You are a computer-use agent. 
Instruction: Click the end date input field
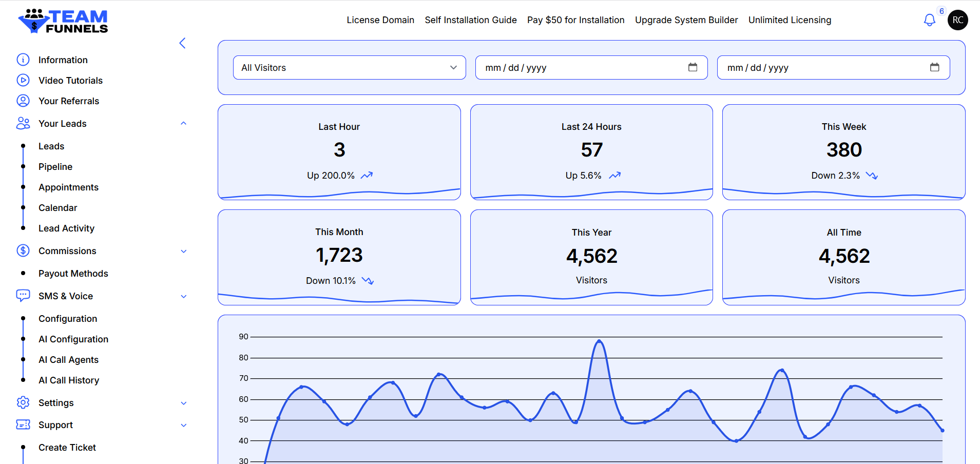(x=833, y=68)
